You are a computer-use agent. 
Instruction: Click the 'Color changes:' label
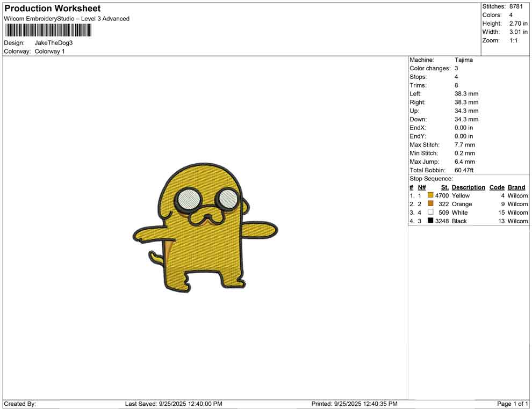pyautogui.click(x=430, y=69)
